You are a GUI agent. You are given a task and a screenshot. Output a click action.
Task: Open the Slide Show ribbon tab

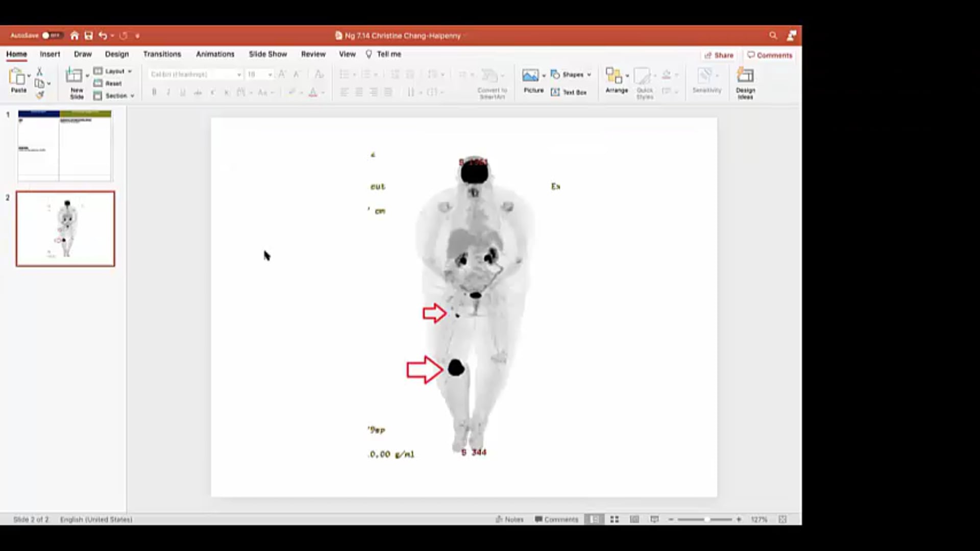[267, 54]
